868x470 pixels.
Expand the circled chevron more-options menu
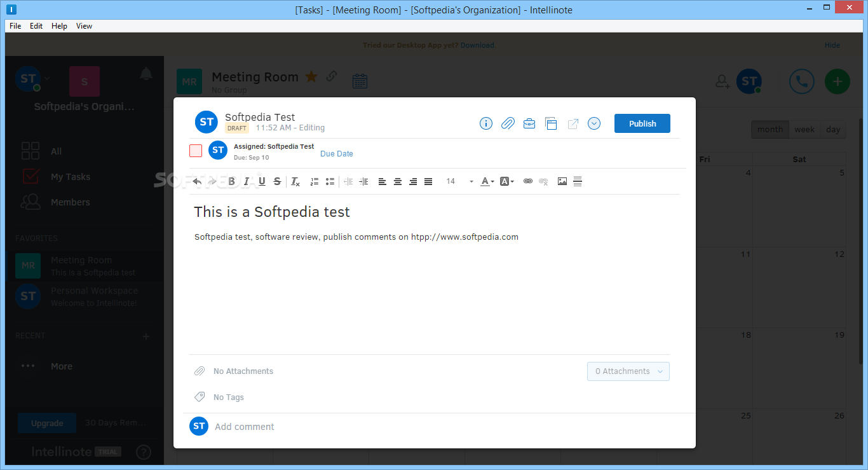point(594,123)
